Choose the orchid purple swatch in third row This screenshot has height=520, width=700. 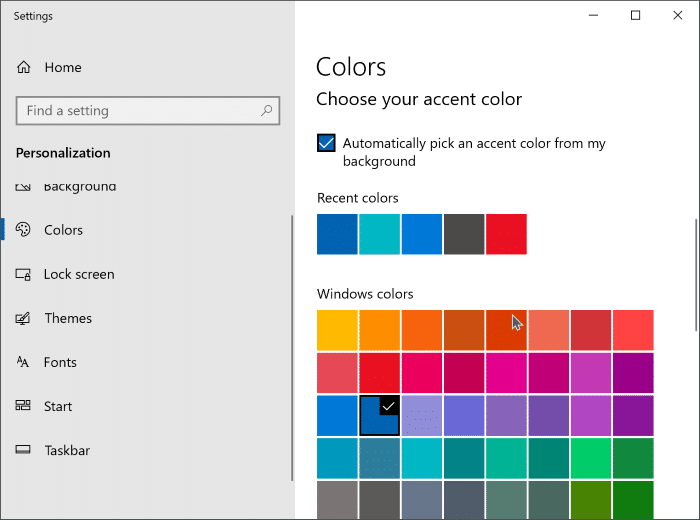tap(591, 416)
